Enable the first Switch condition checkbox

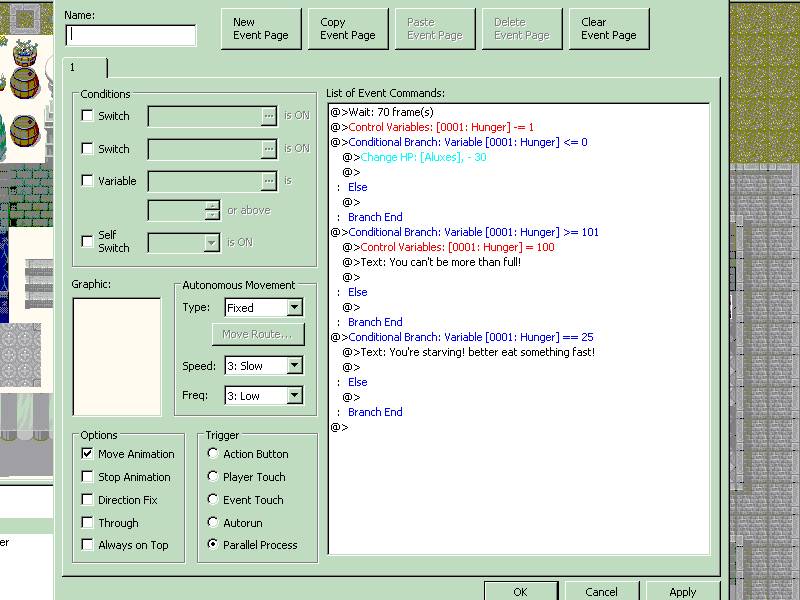pyautogui.click(x=87, y=116)
